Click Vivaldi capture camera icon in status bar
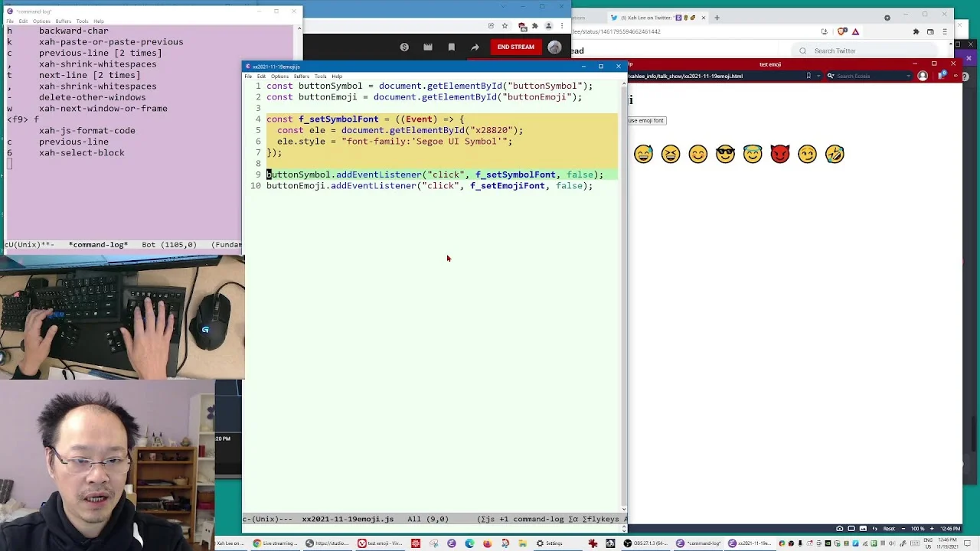This screenshot has width=980, height=551. pos(840,528)
